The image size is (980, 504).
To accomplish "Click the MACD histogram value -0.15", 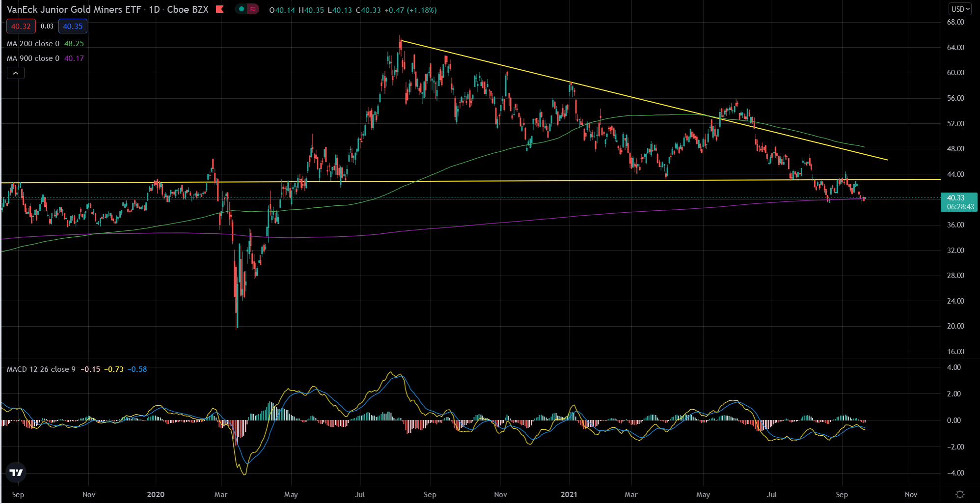I will pyautogui.click(x=90, y=369).
